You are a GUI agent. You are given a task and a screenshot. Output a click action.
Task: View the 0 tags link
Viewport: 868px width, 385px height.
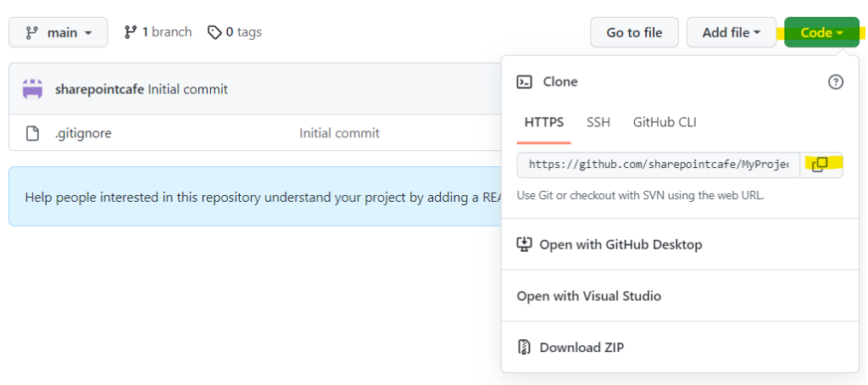tap(234, 32)
